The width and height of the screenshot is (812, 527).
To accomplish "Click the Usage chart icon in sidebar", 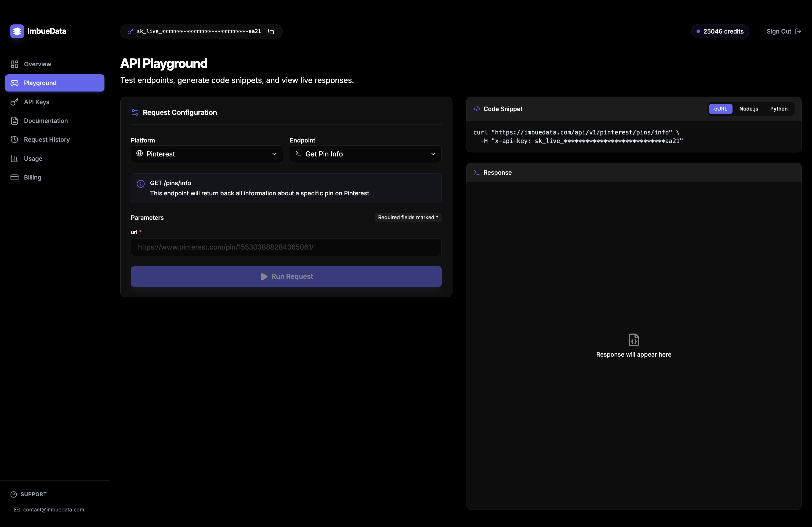I will [x=14, y=159].
